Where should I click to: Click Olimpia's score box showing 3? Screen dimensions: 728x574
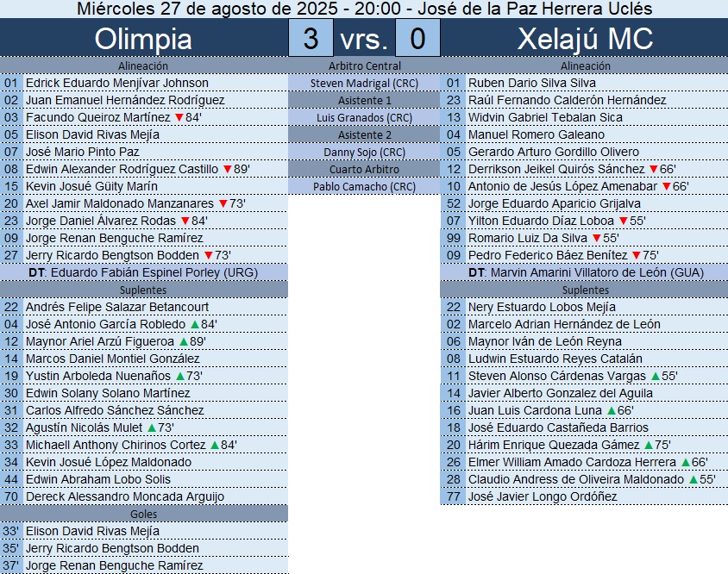coord(311,40)
